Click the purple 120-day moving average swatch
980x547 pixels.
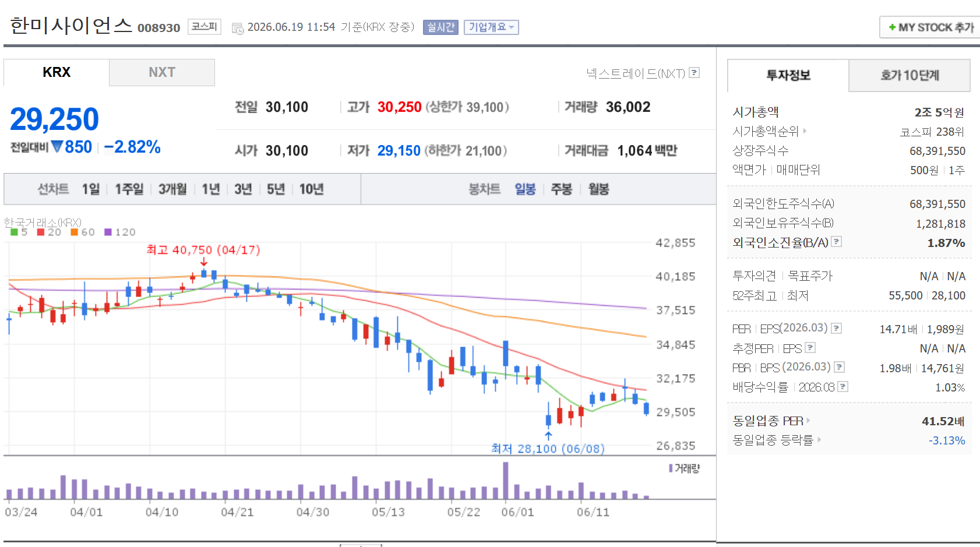pos(108,232)
